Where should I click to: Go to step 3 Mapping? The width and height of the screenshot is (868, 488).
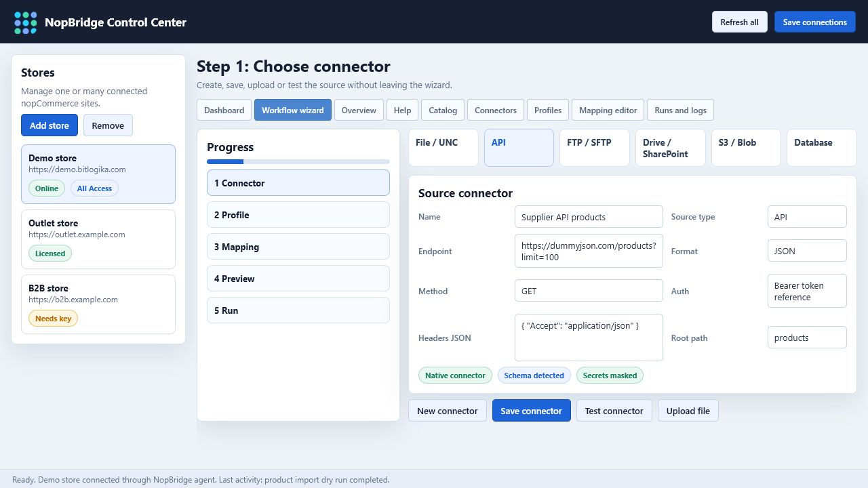point(298,247)
